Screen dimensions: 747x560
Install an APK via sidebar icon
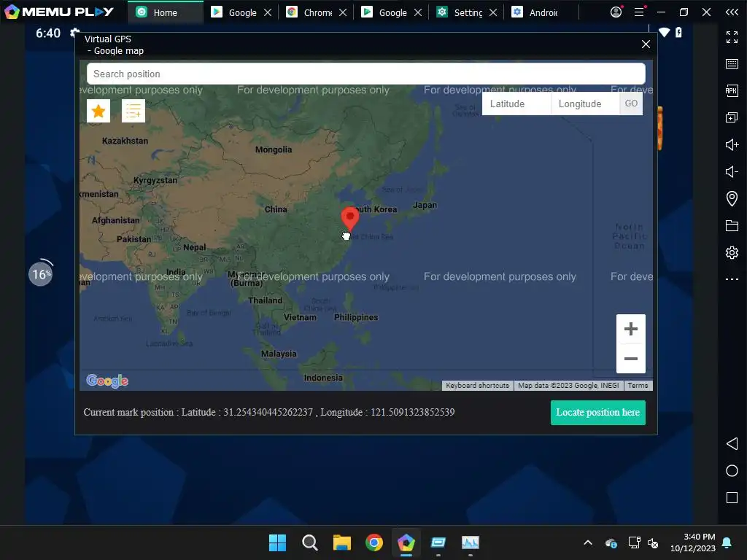[732, 90]
